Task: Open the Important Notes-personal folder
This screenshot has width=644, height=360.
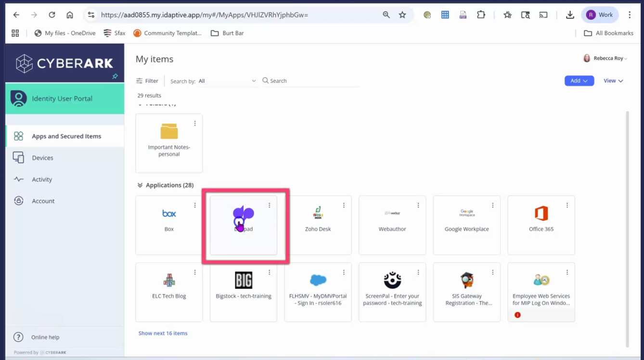Action: pyautogui.click(x=169, y=143)
